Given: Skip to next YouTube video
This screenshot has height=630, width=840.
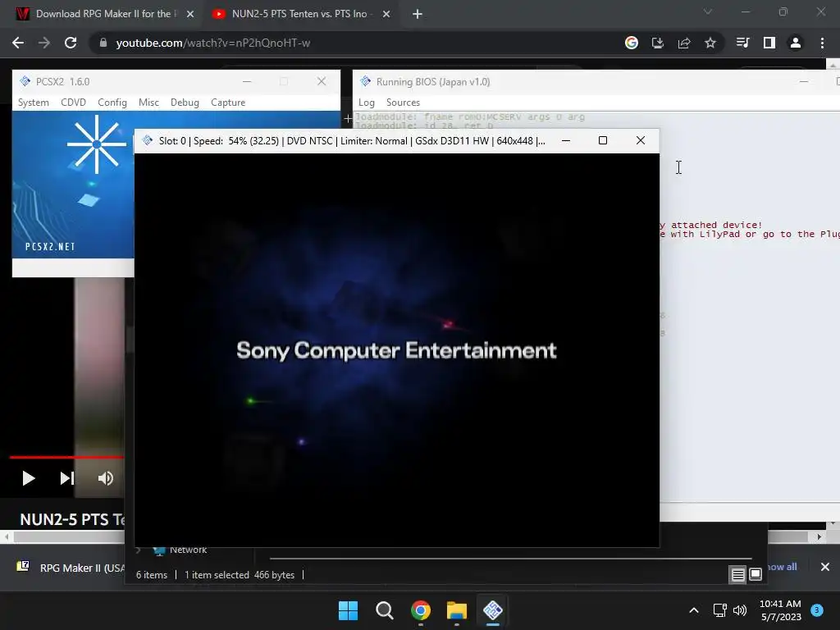Looking at the screenshot, I should tap(67, 478).
